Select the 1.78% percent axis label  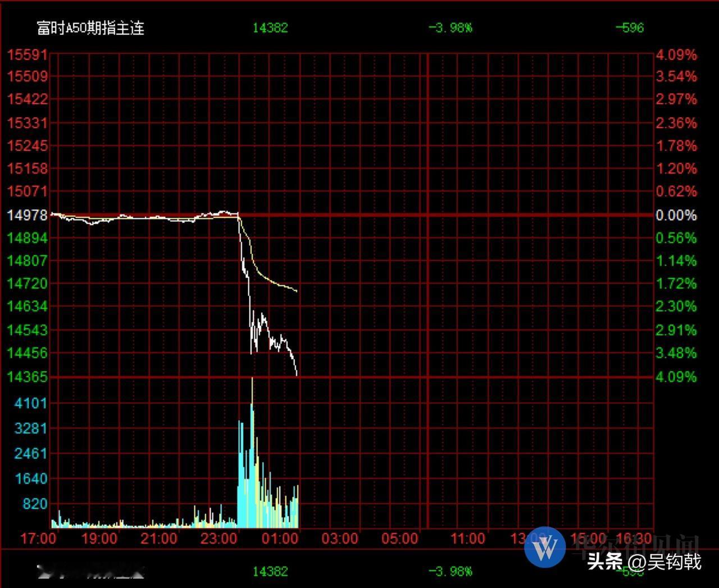(x=676, y=145)
